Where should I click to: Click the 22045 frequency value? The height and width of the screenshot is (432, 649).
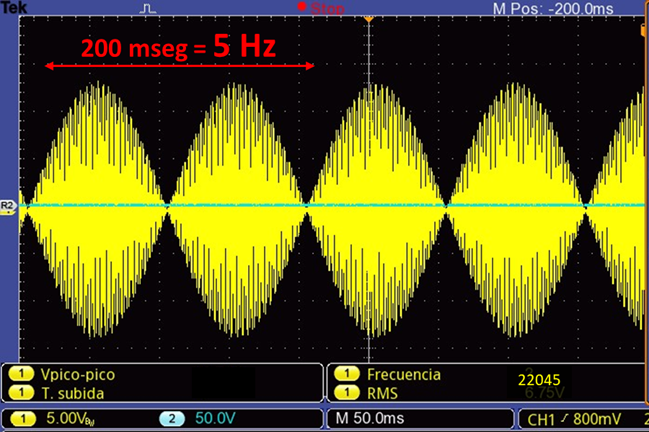coord(539,380)
